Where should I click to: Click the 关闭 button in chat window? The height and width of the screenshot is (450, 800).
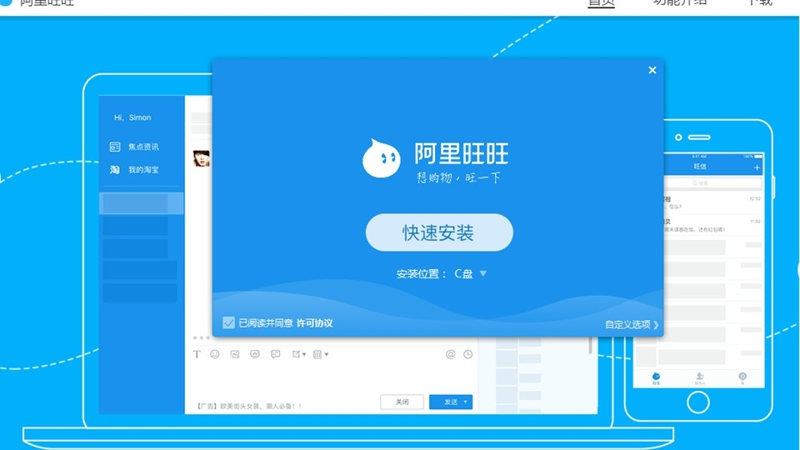(x=401, y=402)
